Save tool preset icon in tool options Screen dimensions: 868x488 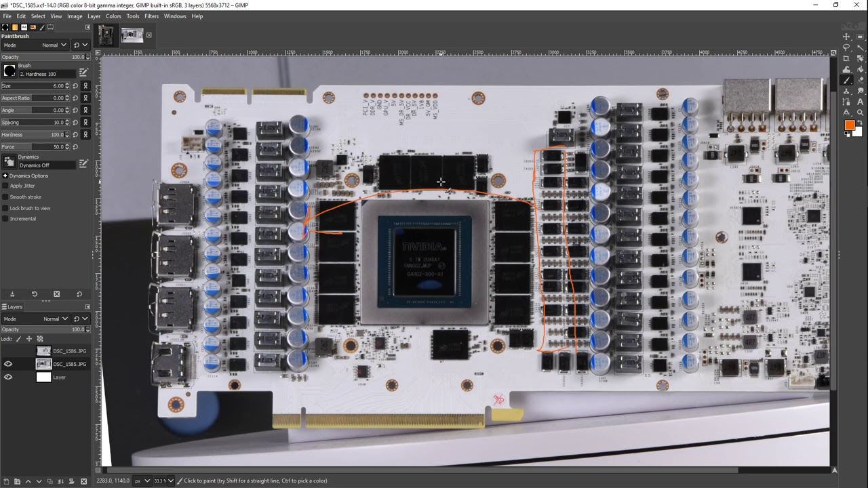pos(12,294)
